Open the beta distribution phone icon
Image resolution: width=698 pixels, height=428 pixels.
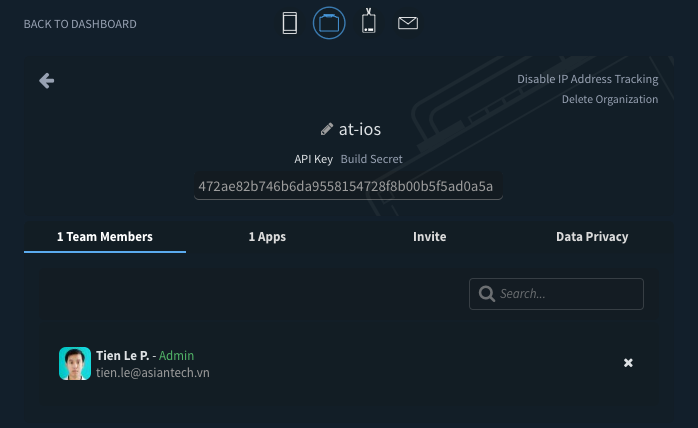coord(369,21)
